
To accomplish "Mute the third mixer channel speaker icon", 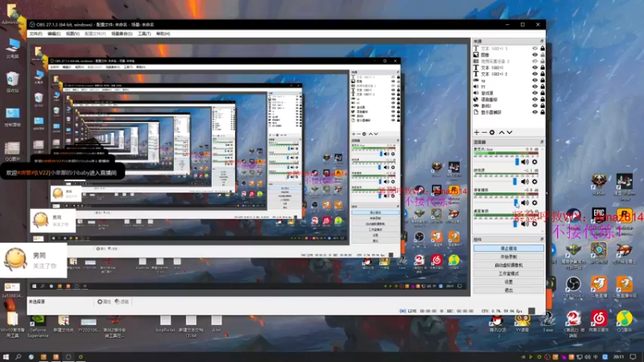I will click(x=525, y=203).
